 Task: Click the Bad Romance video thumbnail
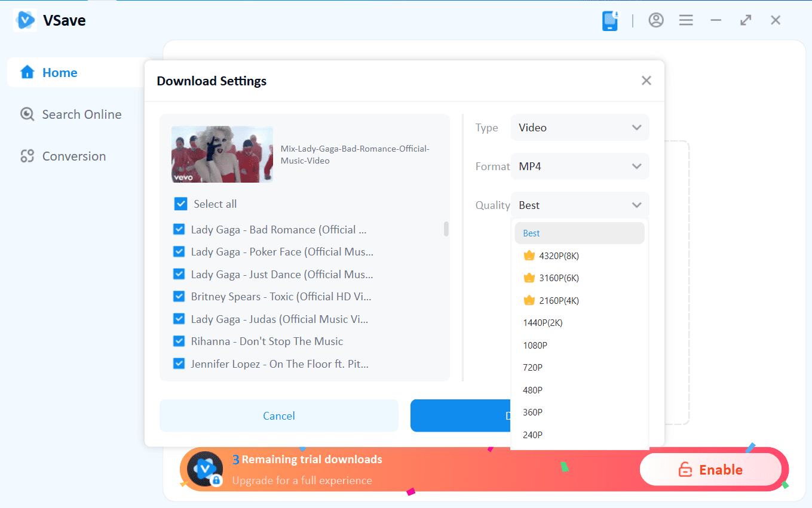tap(222, 154)
